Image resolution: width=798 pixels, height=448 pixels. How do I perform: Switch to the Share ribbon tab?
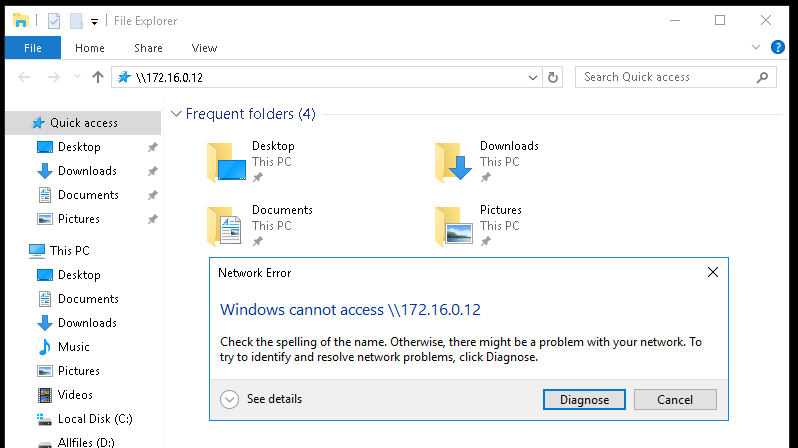click(148, 48)
